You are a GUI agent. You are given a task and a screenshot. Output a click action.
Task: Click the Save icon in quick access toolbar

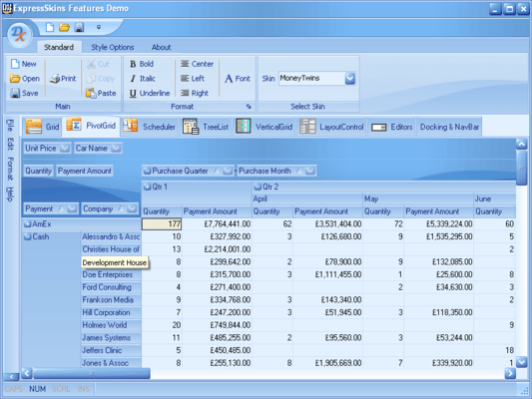click(x=79, y=27)
